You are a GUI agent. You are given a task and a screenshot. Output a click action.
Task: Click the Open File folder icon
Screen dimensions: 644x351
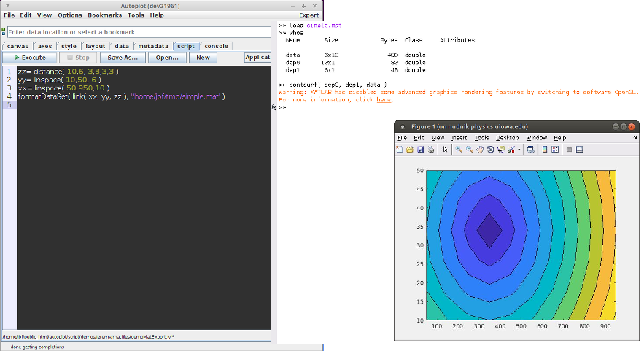pos(410,150)
